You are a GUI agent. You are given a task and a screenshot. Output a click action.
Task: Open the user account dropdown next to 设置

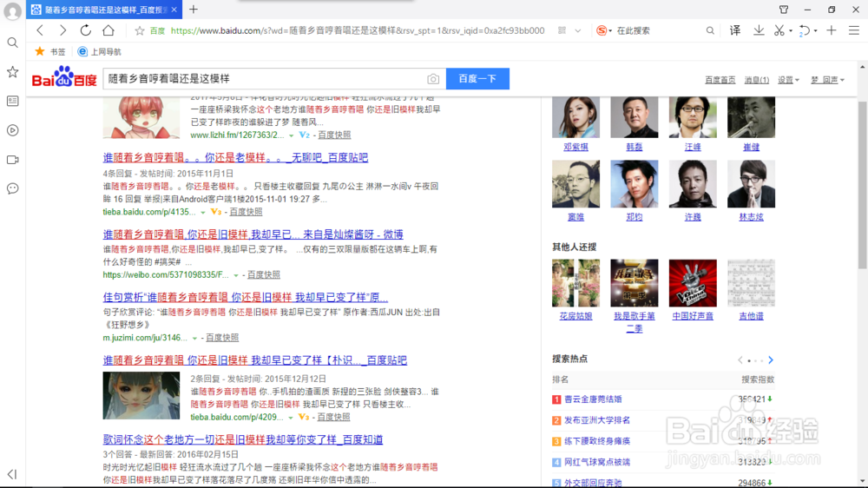827,80
